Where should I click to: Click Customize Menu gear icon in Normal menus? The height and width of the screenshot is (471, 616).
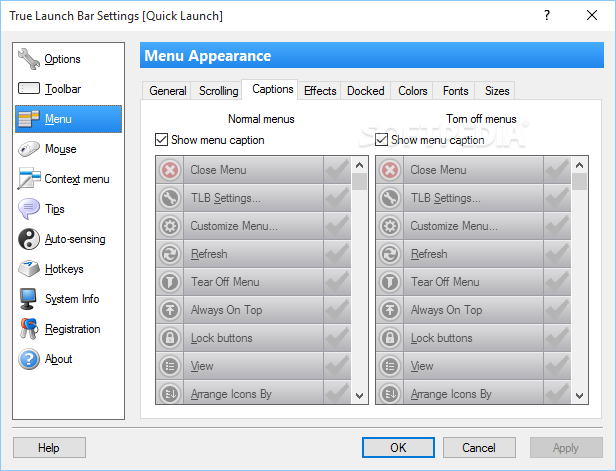(x=170, y=226)
